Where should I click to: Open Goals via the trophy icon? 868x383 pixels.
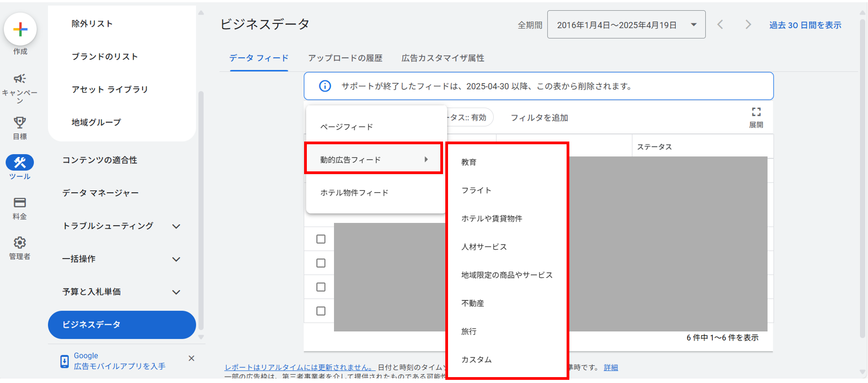[x=20, y=123]
